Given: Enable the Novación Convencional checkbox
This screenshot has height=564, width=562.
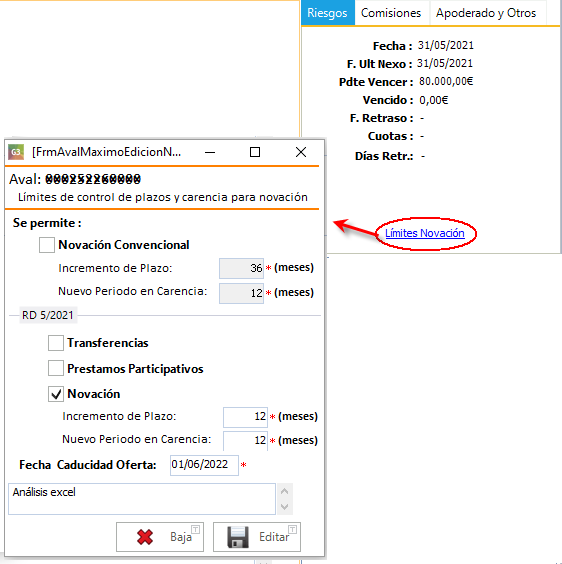Looking at the screenshot, I should 47,245.
